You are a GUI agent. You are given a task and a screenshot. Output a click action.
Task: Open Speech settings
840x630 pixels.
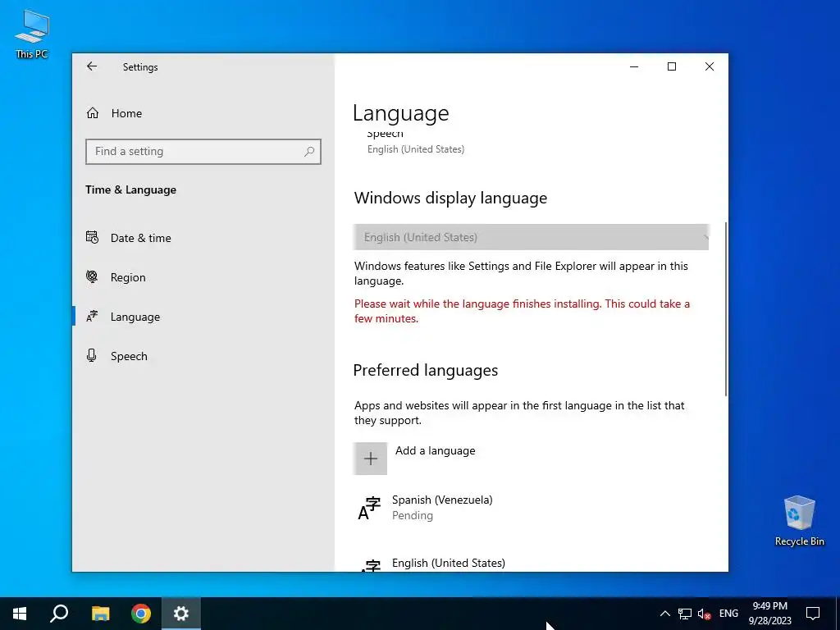pos(203,356)
